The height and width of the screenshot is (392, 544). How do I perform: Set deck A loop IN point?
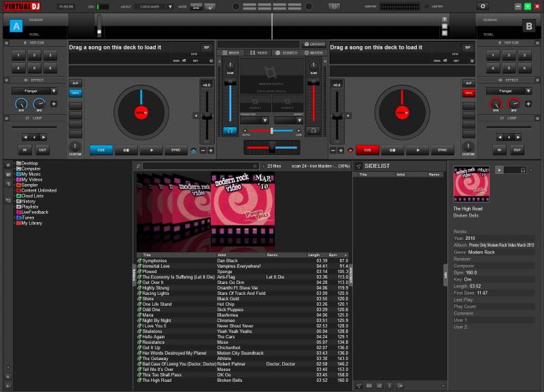tap(24, 150)
